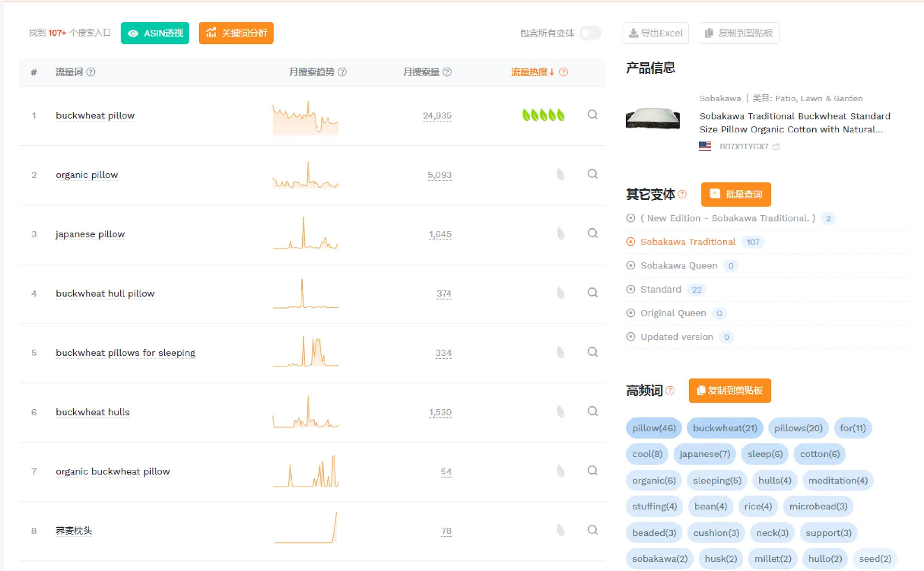Click buckwheat(21) keyword tag
The image size is (924, 571).
[725, 428]
